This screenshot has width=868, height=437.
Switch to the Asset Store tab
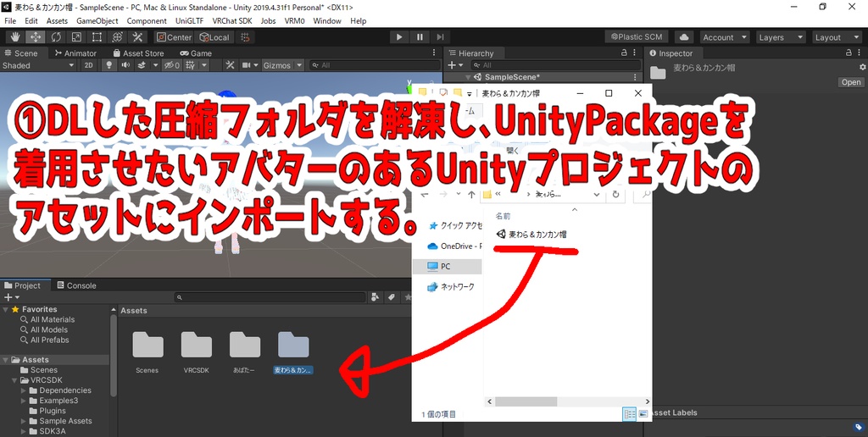coord(138,53)
